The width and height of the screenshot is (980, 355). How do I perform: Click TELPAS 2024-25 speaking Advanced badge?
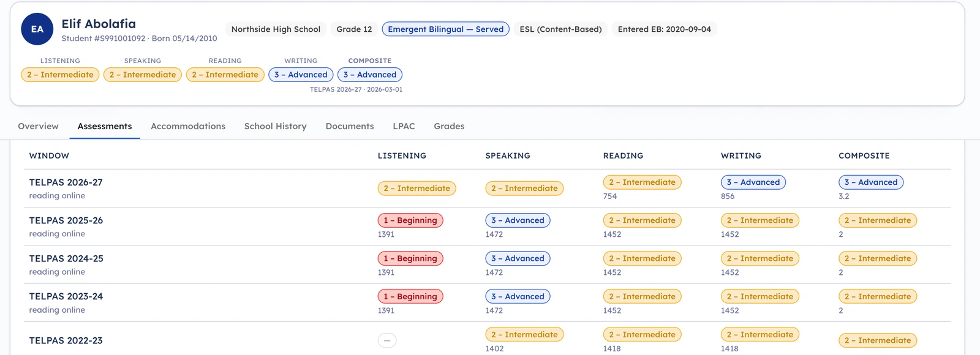(x=518, y=258)
